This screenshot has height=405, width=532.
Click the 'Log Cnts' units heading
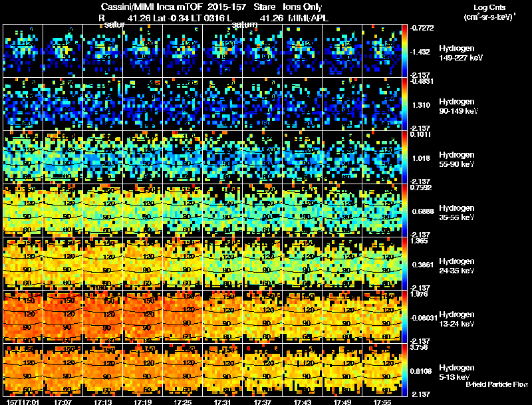click(x=489, y=7)
